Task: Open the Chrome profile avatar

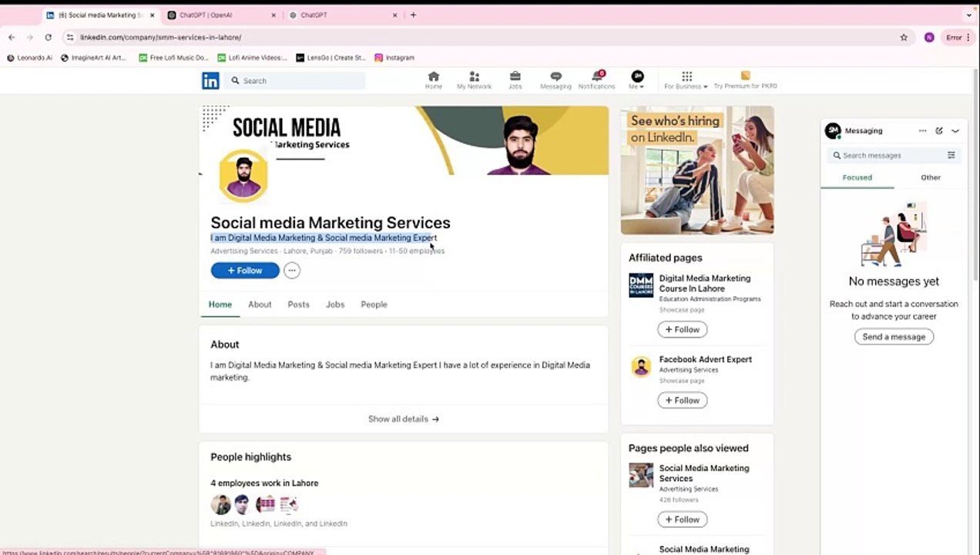Action: pyautogui.click(x=929, y=37)
